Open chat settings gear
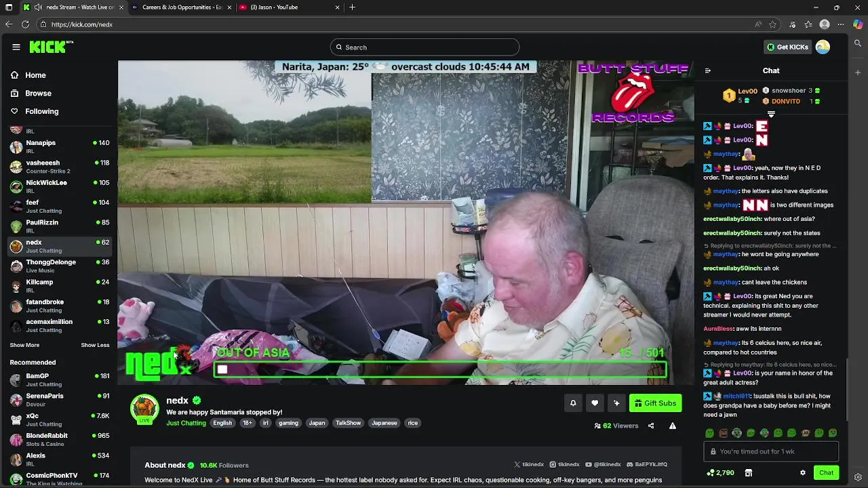Image resolution: width=868 pixels, height=488 pixels. [803, 473]
